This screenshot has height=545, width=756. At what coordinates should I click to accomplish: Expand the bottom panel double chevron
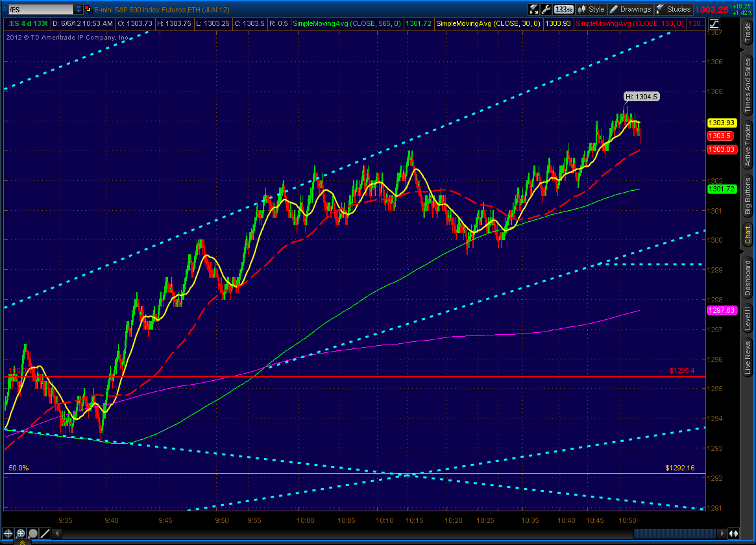point(22,542)
